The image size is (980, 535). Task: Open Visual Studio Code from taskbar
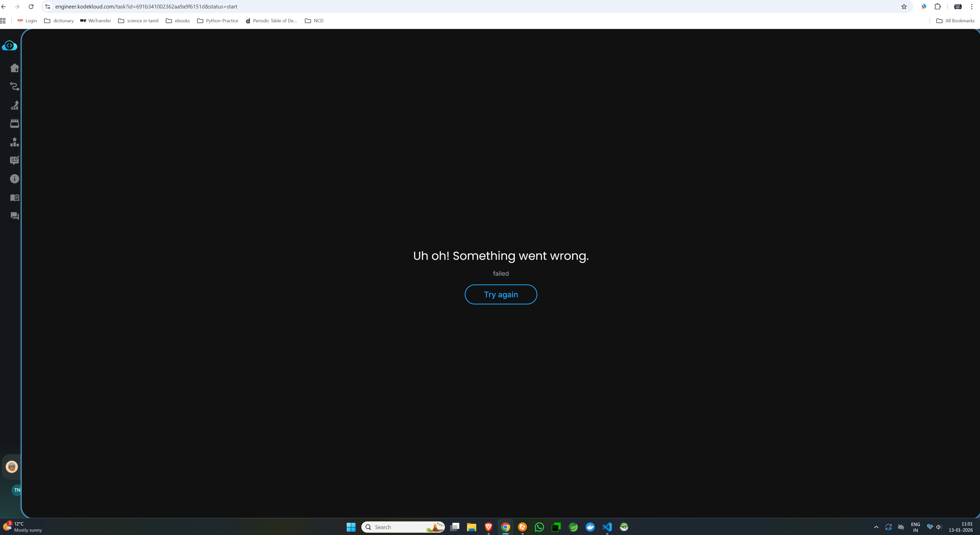tap(607, 527)
